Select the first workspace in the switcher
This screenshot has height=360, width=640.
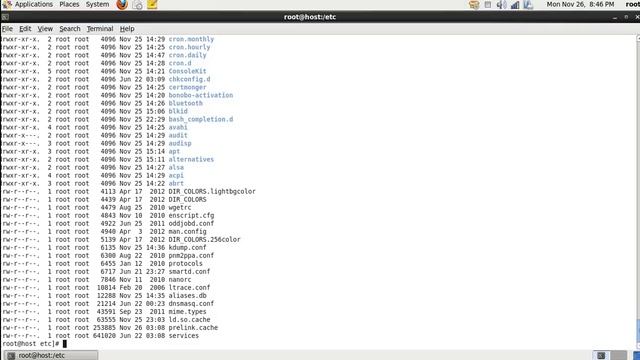point(601,356)
